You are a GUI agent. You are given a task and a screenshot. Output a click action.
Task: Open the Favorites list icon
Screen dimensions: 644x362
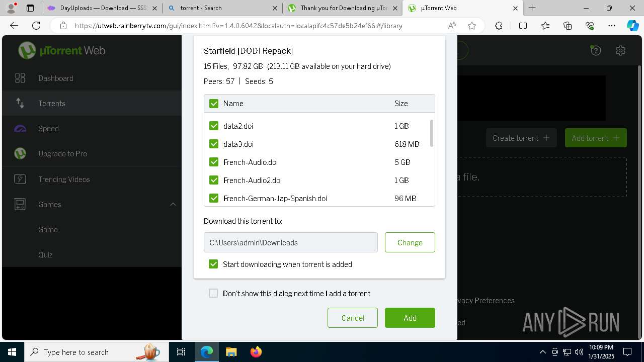[545, 26]
